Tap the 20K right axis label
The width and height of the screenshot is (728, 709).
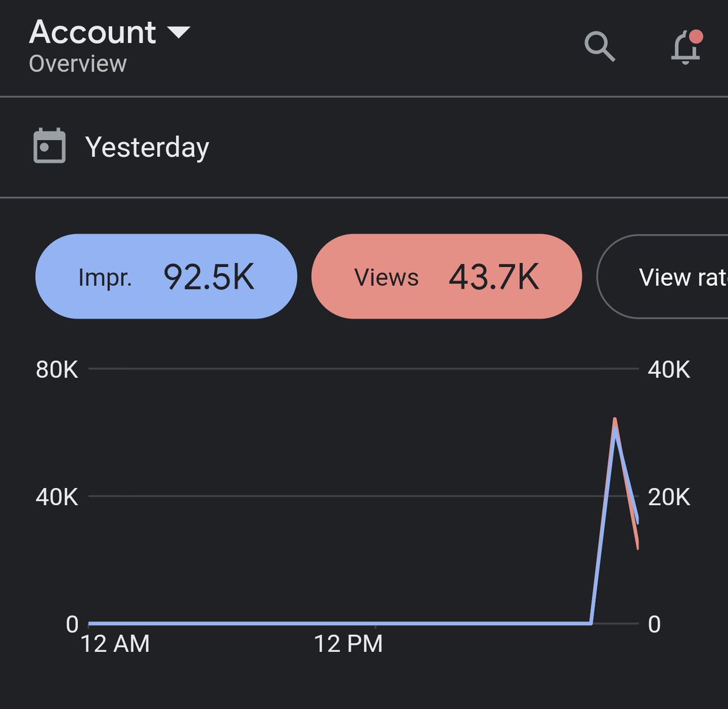click(x=669, y=497)
